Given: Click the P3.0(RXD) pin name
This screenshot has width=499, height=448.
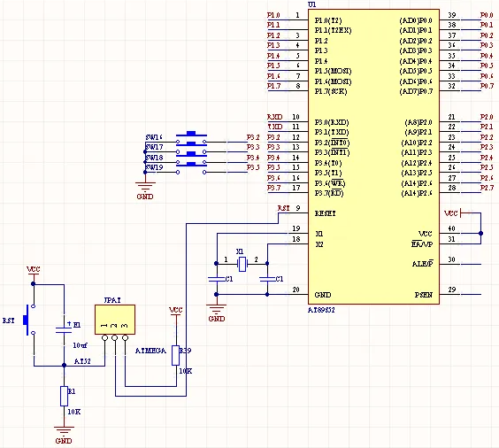Looking at the screenshot, I should point(332,122).
